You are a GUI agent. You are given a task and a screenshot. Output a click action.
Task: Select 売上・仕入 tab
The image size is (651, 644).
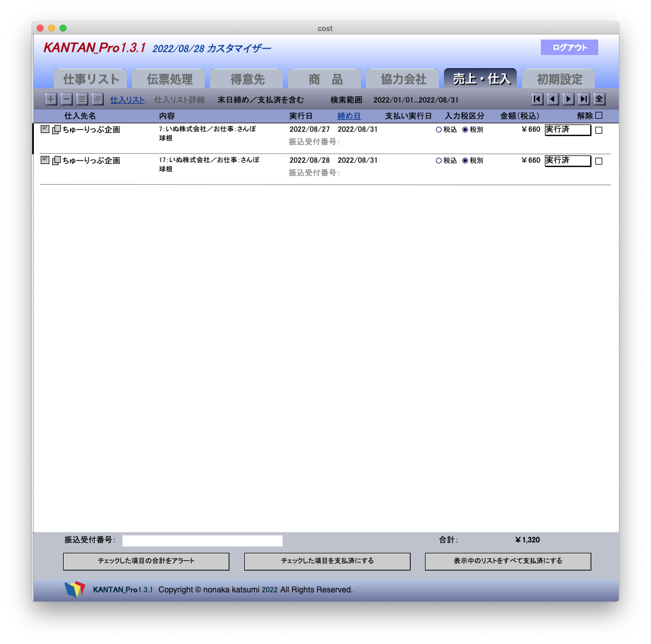click(x=481, y=79)
